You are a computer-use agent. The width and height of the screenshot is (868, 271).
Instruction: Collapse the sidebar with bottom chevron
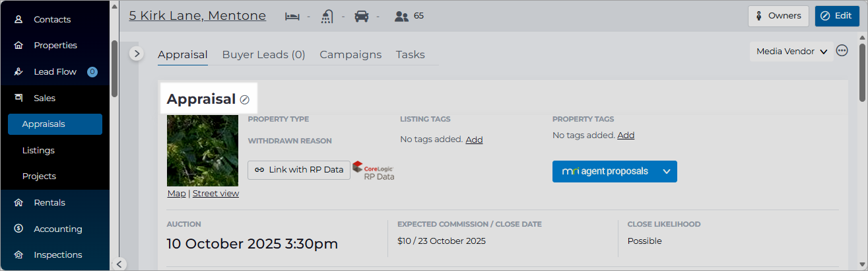(119, 264)
